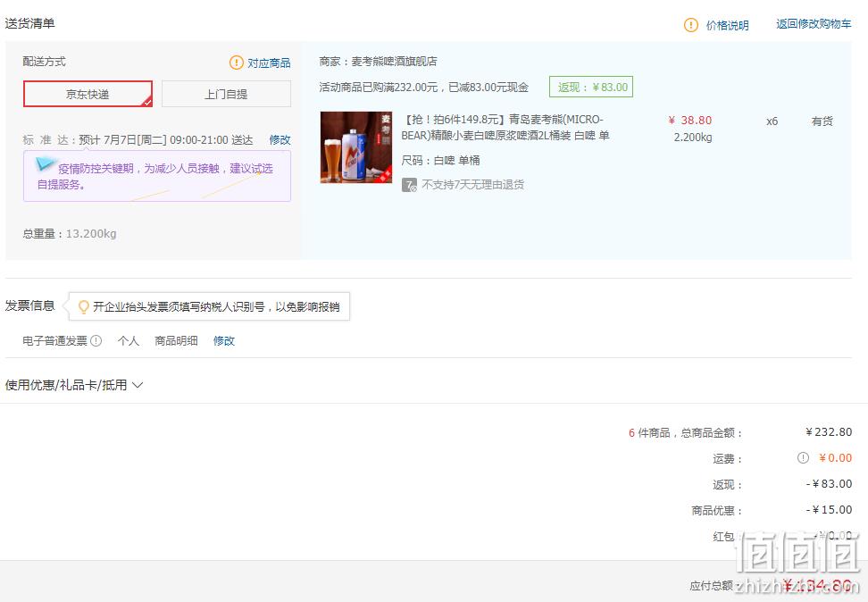Click the 电子普通发票 invoice type
The height and width of the screenshot is (602, 868).
(x=54, y=341)
